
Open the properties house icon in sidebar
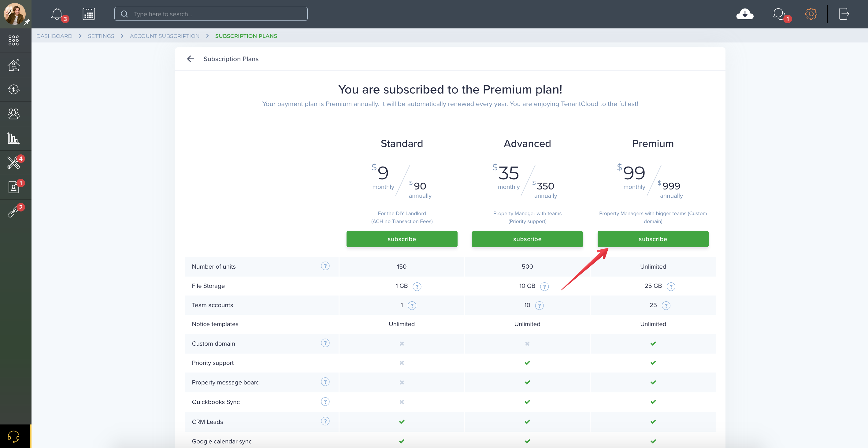coord(13,65)
